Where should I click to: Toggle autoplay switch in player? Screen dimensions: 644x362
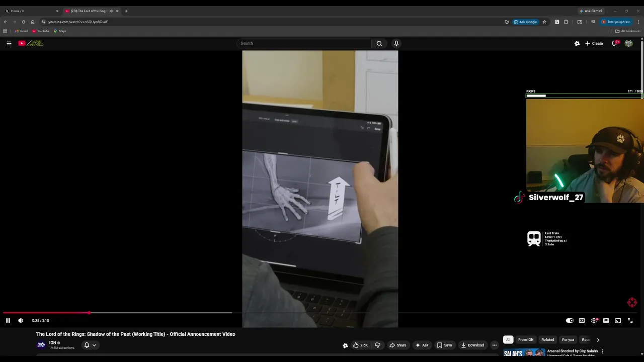pyautogui.click(x=570, y=320)
